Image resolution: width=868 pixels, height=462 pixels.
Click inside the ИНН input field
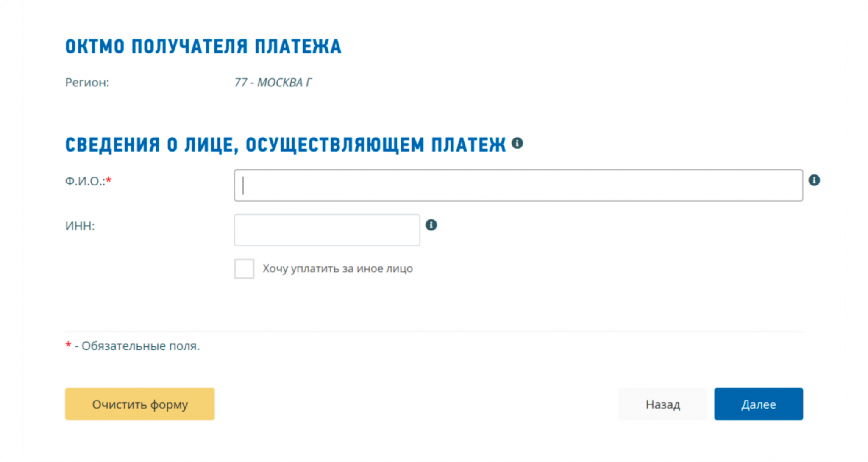coord(326,230)
